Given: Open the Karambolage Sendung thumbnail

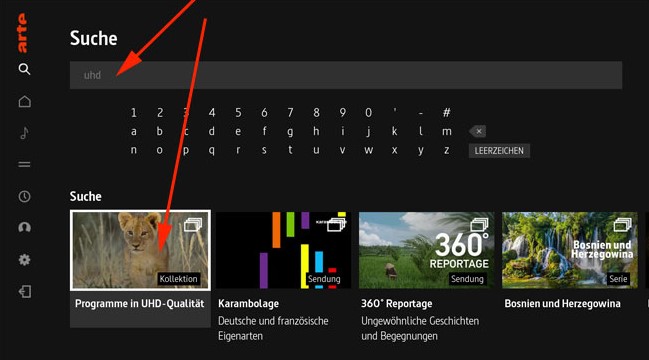Looking at the screenshot, I should pos(284,250).
